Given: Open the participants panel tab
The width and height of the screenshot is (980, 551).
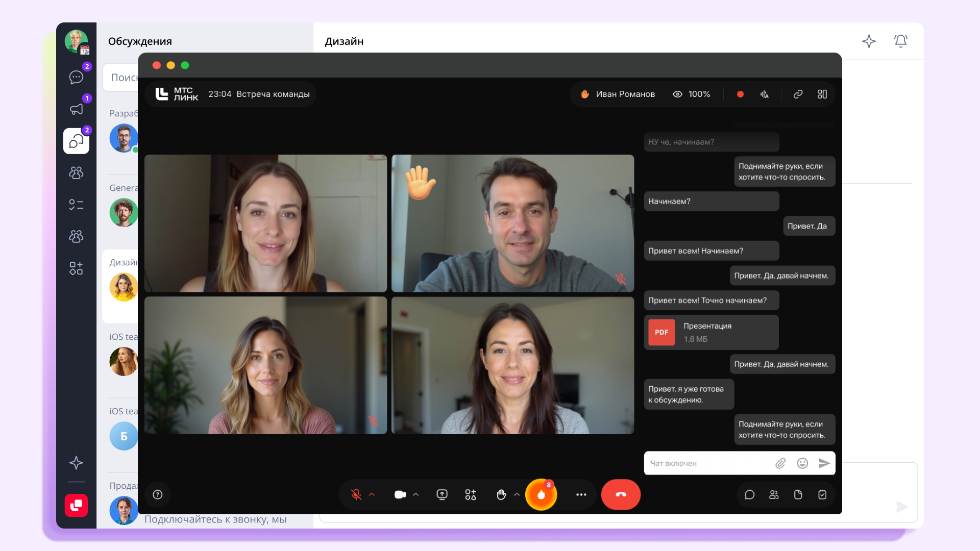Looking at the screenshot, I should click(x=774, y=494).
